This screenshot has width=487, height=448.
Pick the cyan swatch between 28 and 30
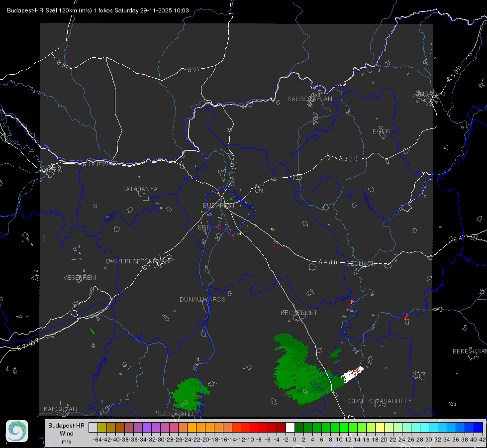(425, 427)
